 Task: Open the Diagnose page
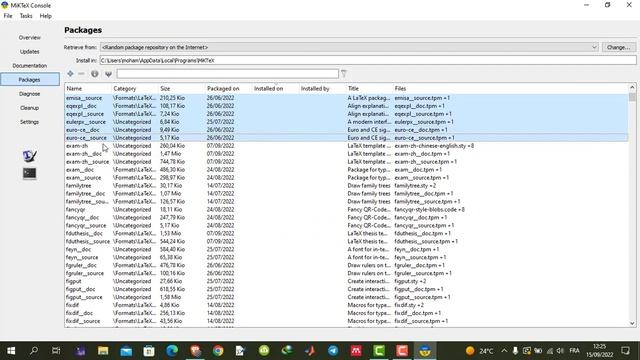coord(30,94)
